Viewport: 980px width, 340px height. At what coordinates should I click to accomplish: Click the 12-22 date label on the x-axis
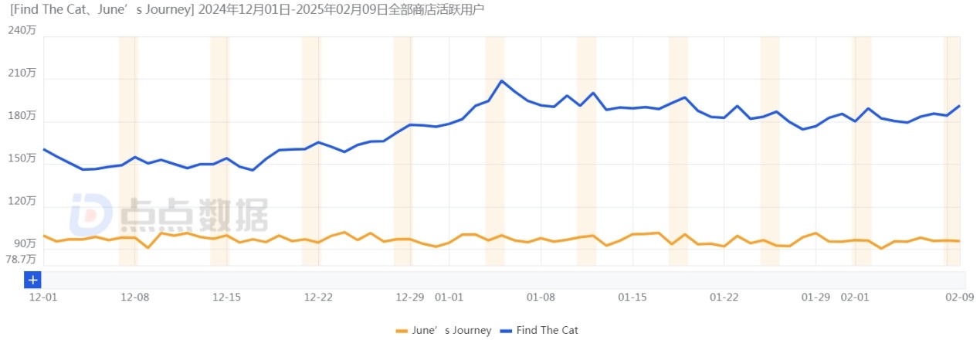point(318,297)
